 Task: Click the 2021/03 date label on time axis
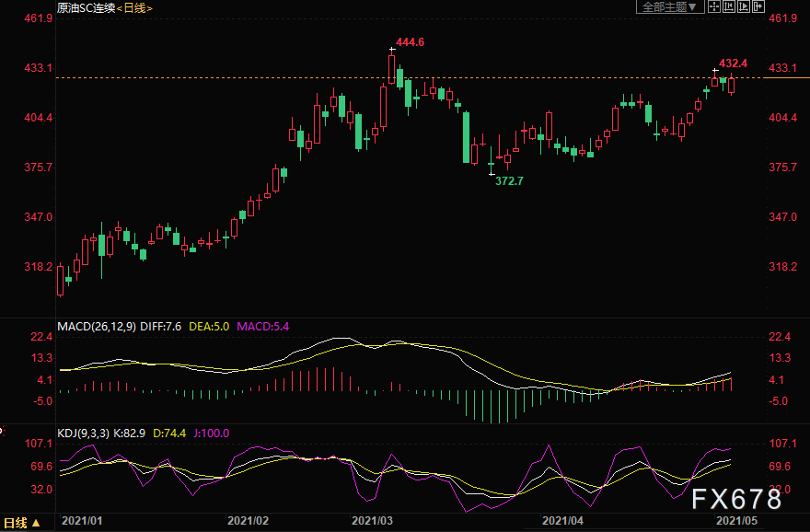tap(372, 521)
